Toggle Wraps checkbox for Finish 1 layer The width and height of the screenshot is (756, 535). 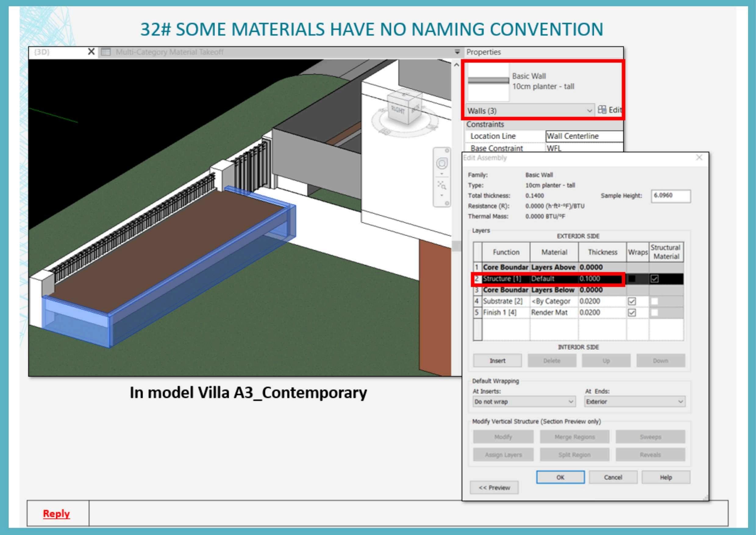pos(632,312)
